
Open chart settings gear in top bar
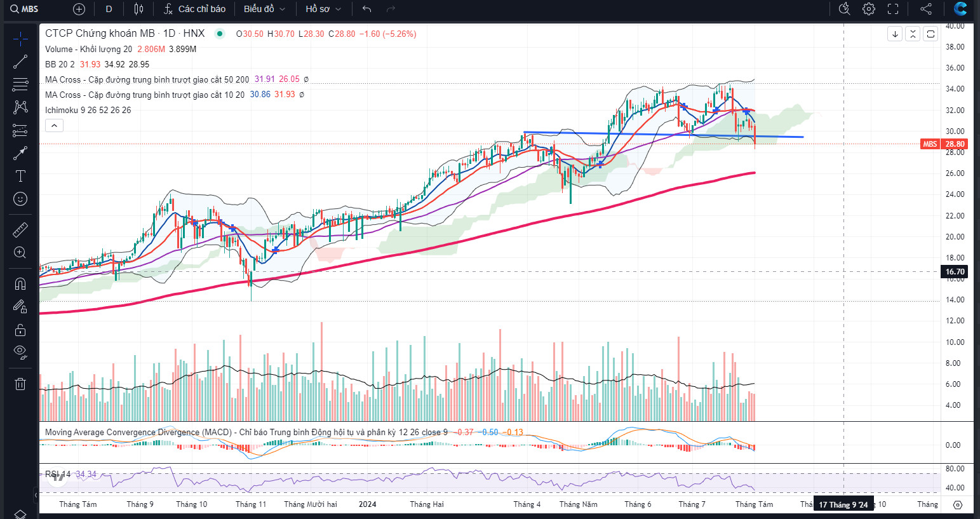point(869,9)
